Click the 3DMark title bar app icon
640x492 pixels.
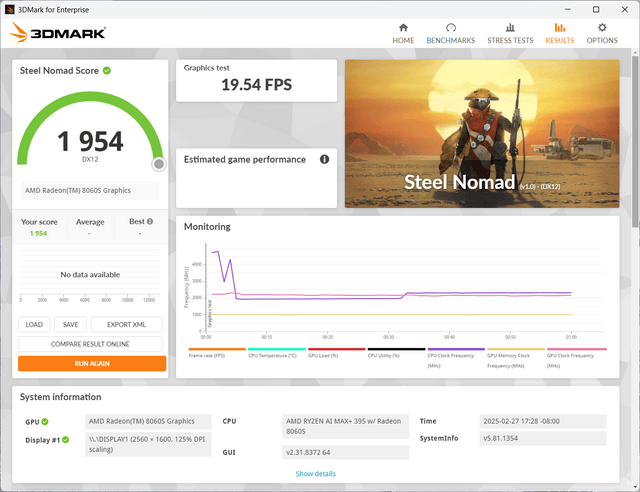pyautogui.click(x=9, y=9)
